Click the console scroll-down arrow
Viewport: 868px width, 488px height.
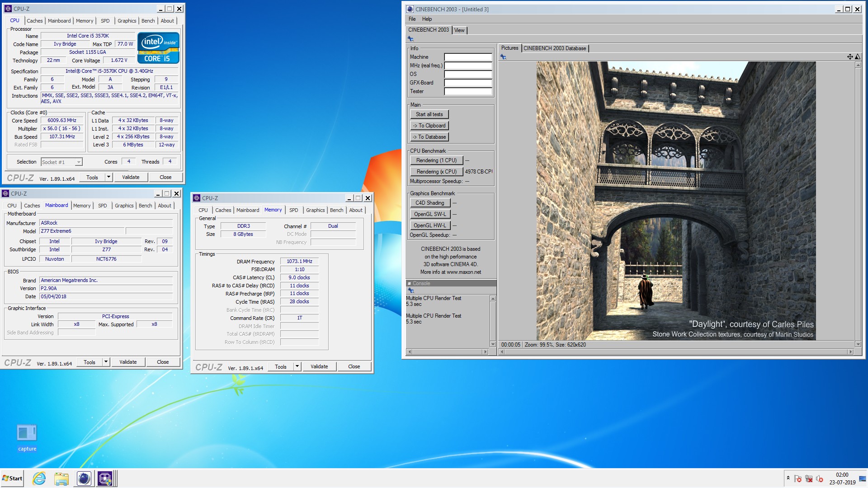493,344
